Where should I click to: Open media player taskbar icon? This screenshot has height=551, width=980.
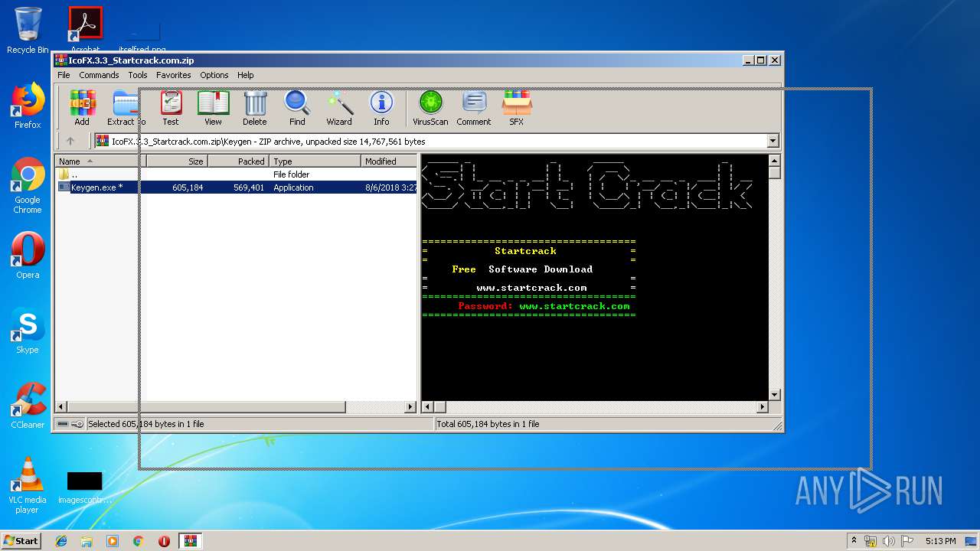(x=113, y=541)
